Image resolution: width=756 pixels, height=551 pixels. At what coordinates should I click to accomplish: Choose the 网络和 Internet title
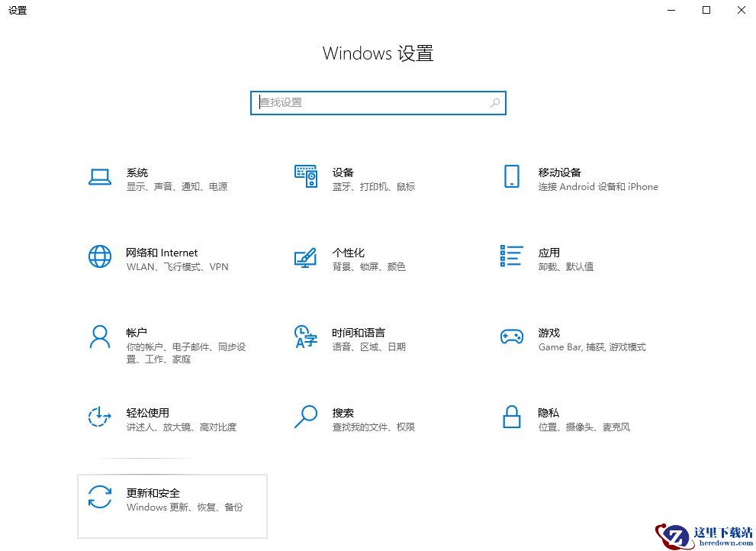(x=162, y=253)
